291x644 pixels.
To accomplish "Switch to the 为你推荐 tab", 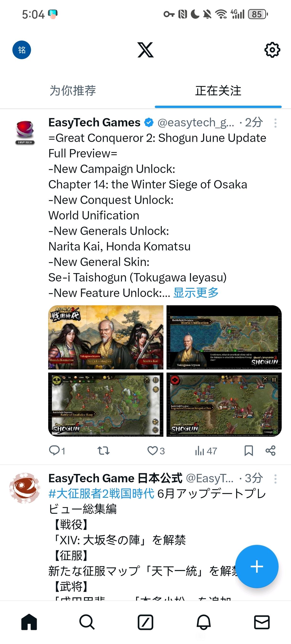I will coord(73,90).
